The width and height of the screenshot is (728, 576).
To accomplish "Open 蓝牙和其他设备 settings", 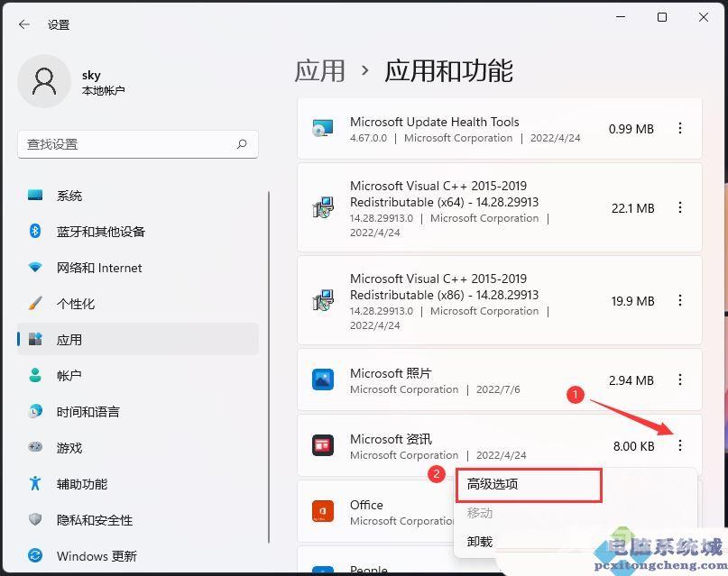I will click(137, 231).
